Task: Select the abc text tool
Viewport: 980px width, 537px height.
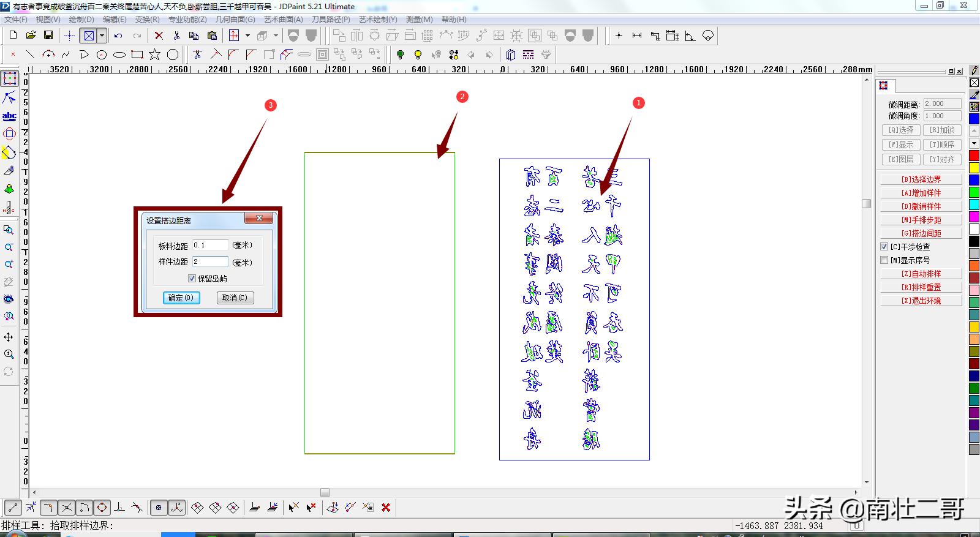Action: point(9,116)
